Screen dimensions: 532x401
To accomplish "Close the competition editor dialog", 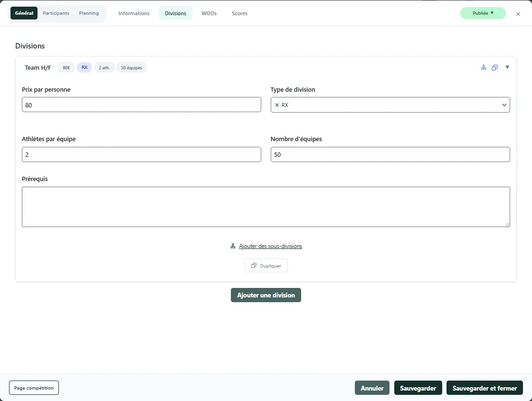I will click(518, 14).
